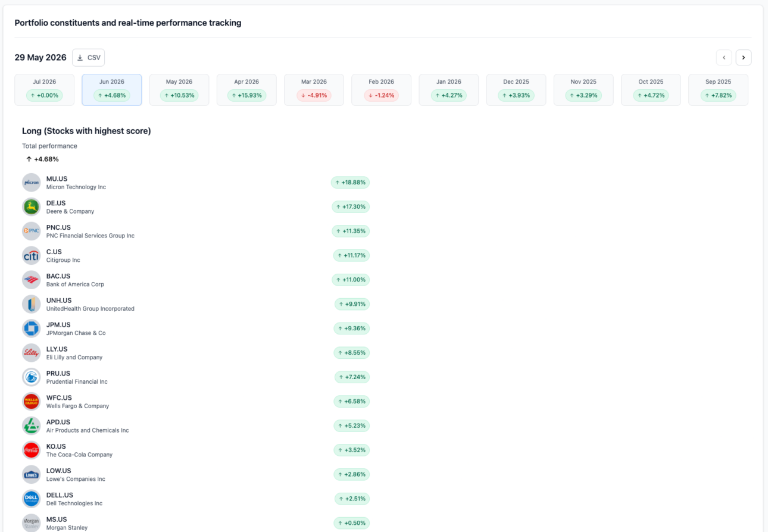Select the Jan 2026 month tab

449,90
